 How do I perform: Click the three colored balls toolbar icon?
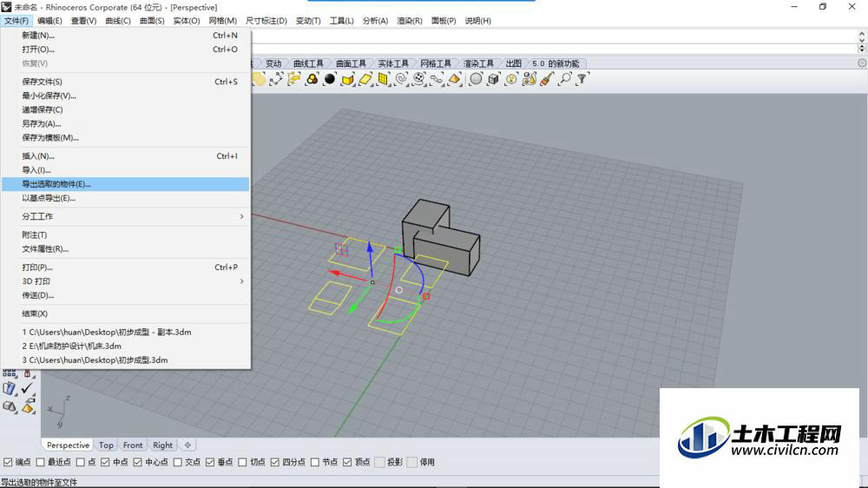tap(312, 79)
